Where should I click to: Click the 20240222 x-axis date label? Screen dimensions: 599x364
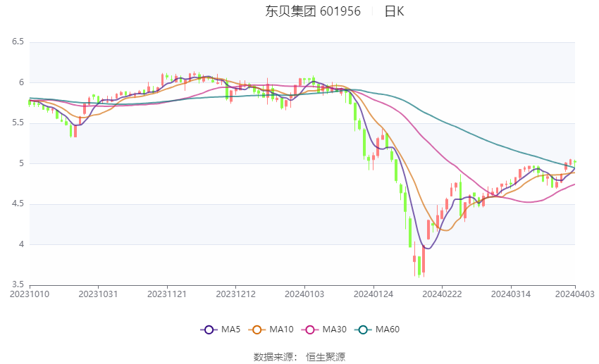pyautogui.click(x=440, y=293)
